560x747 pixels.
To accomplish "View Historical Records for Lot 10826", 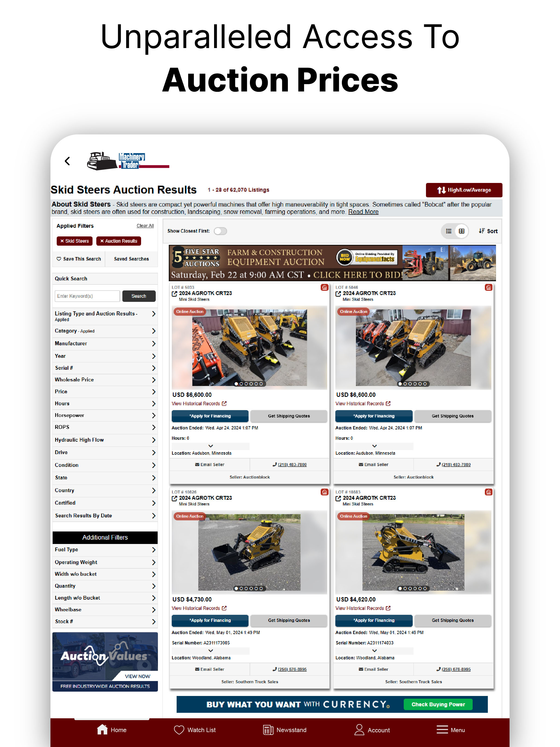I will click(199, 608).
